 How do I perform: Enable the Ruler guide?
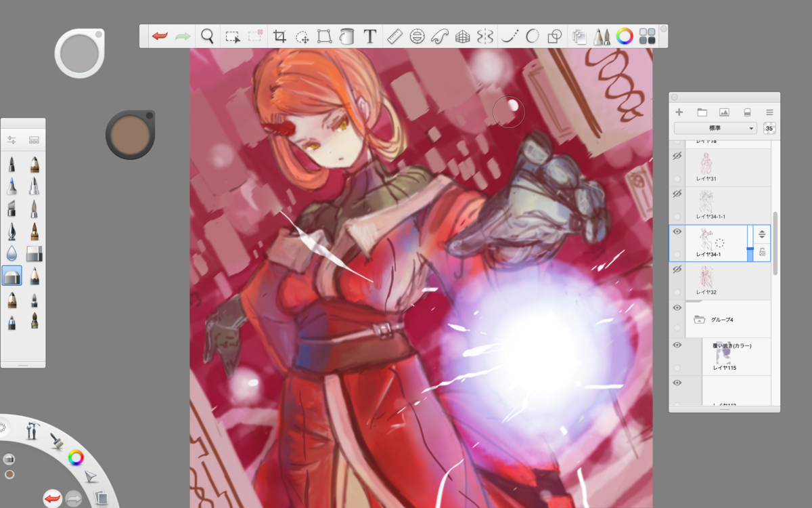coord(395,36)
